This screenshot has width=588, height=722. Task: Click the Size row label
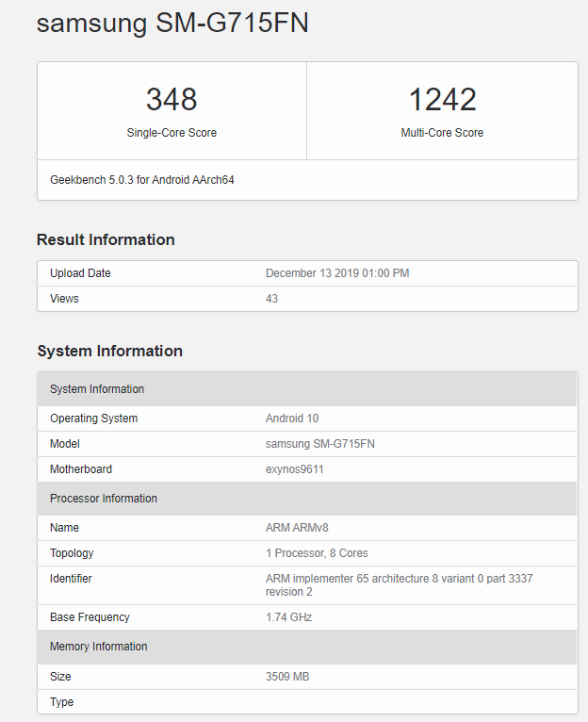click(x=60, y=677)
